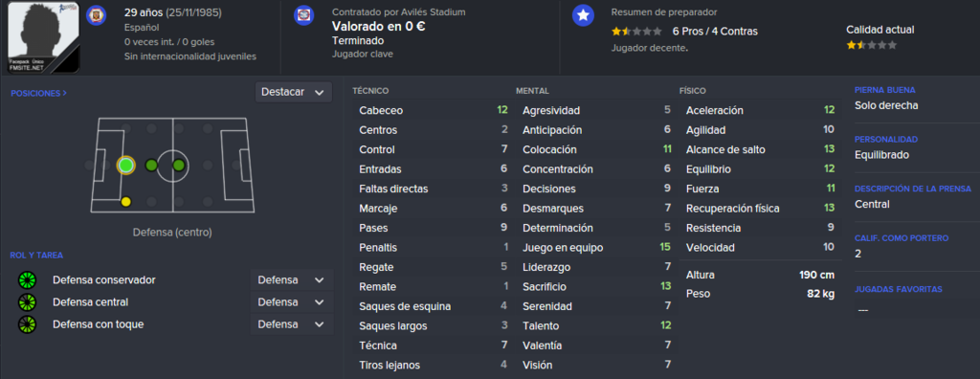The image size is (980, 379).
Task: Select the dark green central midfield dot
Action: click(x=179, y=166)
